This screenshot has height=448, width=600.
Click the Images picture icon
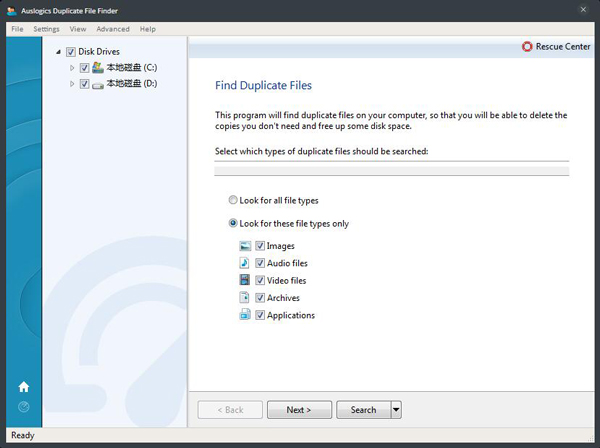pos(245,246)
